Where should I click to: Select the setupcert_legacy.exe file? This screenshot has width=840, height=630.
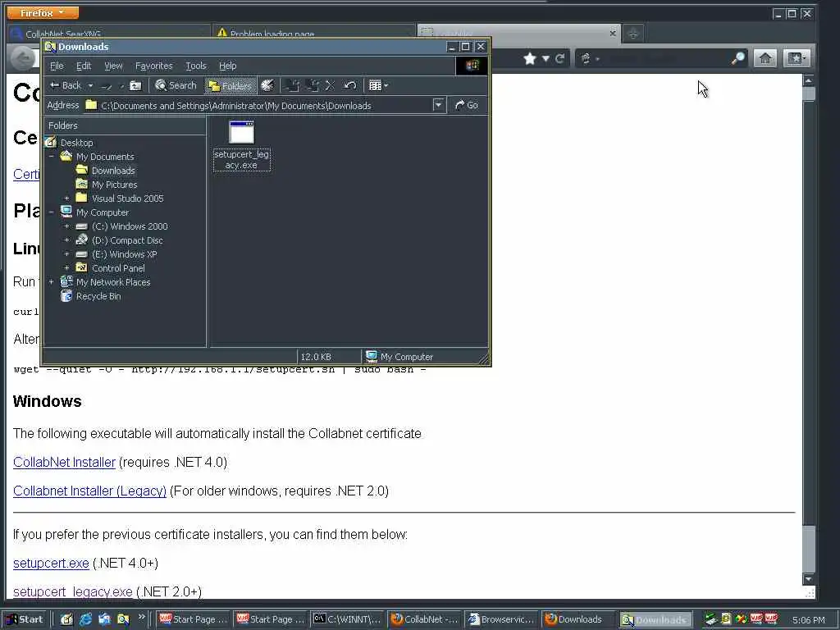(x=242, y=146)
